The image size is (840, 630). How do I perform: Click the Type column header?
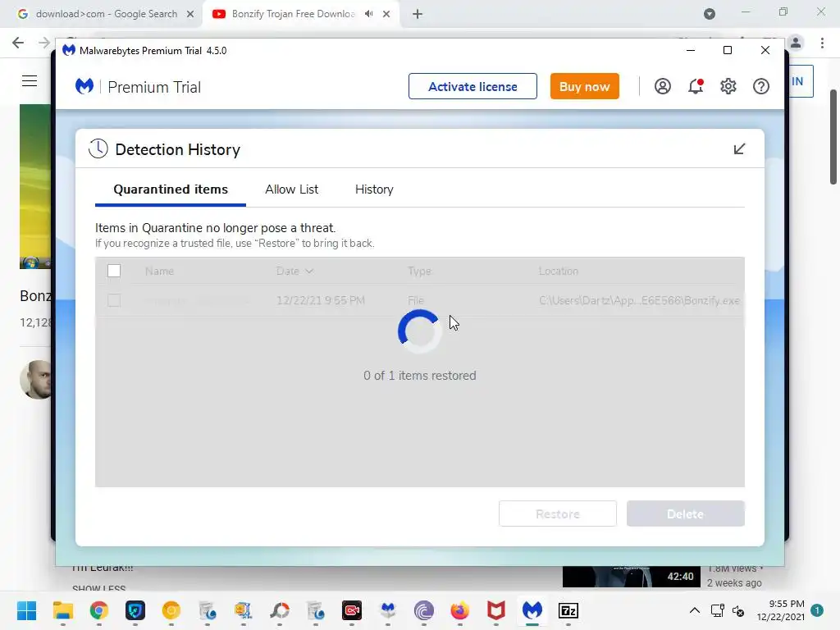coord(419,271)
